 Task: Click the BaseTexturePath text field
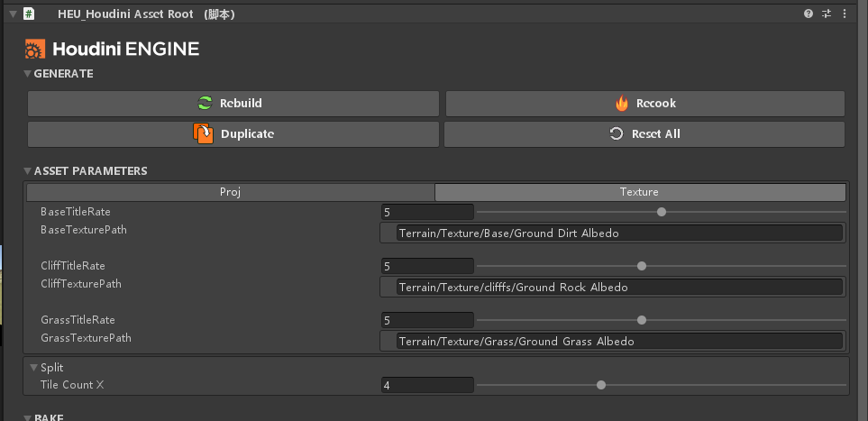(x=619, y=233)
